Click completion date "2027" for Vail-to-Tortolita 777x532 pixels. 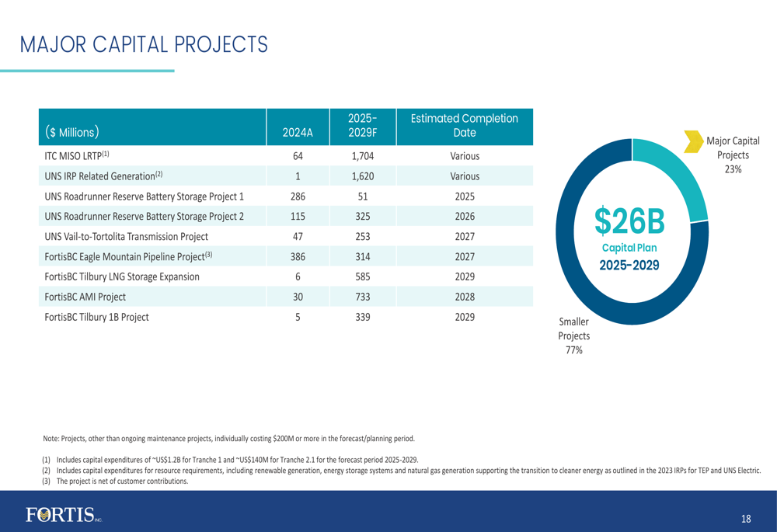[x=465, y=237]
